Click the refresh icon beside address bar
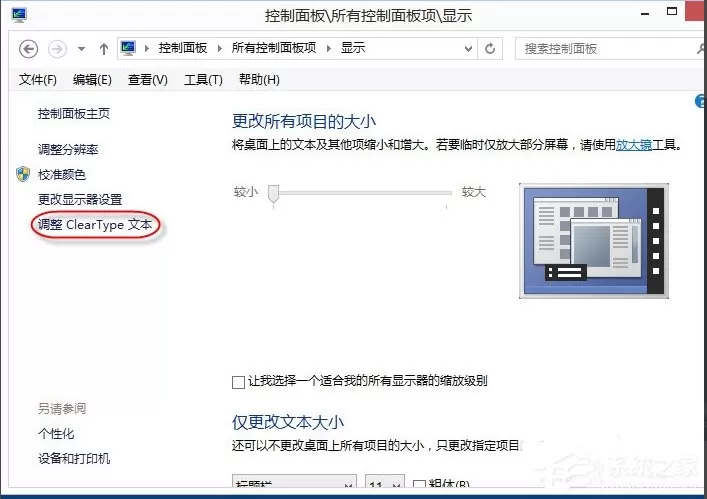Viewport: 707px width, 499px height. click(490, 48)
